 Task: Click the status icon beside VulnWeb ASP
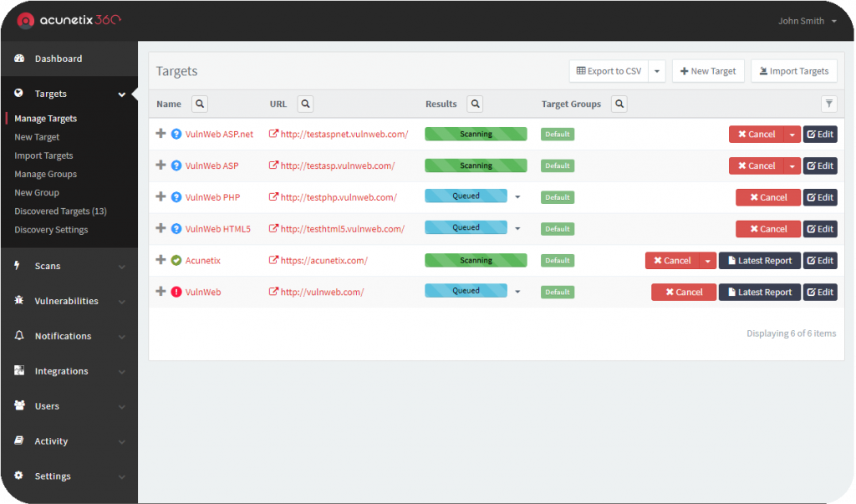coord(176,166)
